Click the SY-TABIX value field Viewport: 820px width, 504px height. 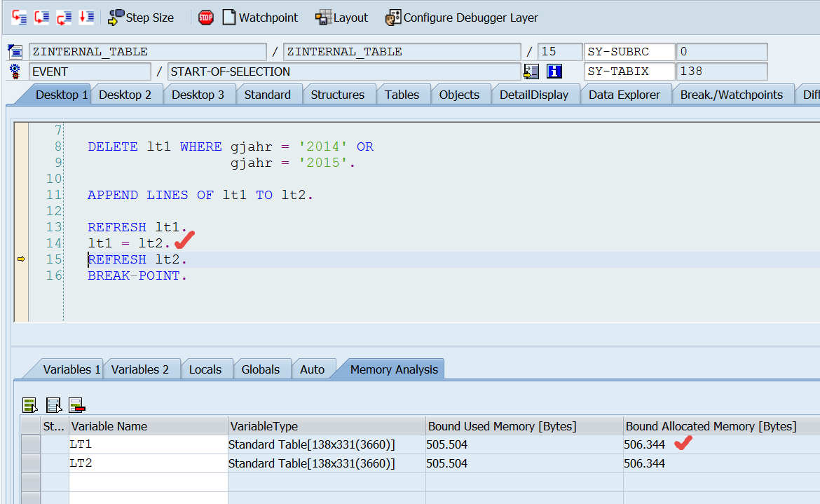(721, 71)
